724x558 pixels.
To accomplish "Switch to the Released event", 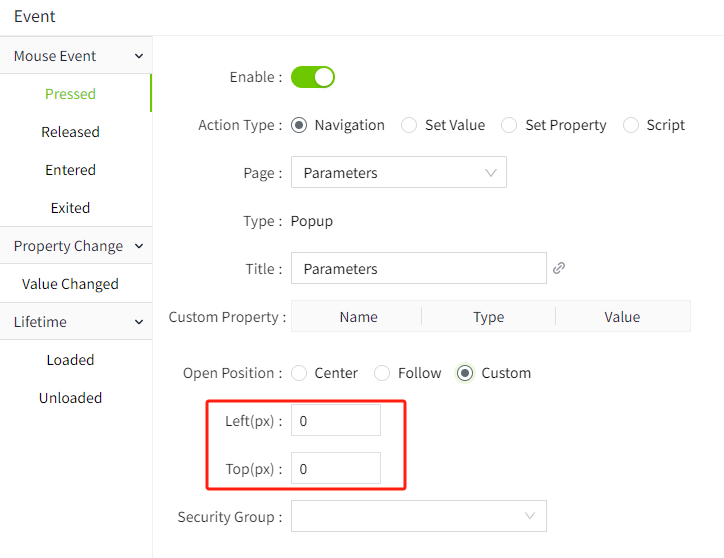I will click(x=70, y=132).
